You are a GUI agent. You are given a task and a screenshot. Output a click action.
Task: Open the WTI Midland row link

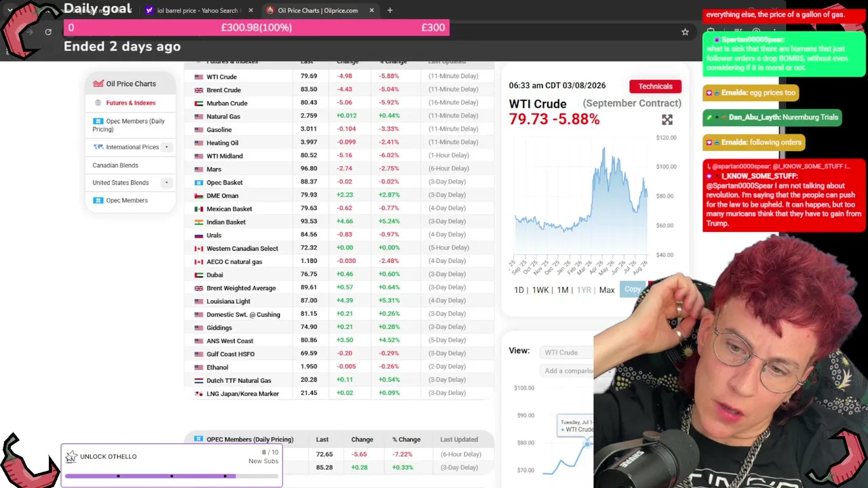(x=224, y=156)
